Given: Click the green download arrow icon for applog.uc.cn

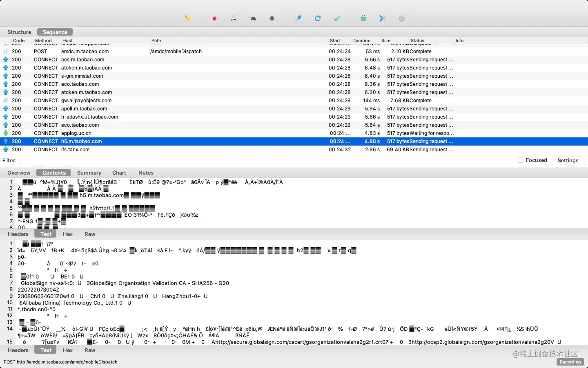Looking at the screenshot, I should (6, 133).
